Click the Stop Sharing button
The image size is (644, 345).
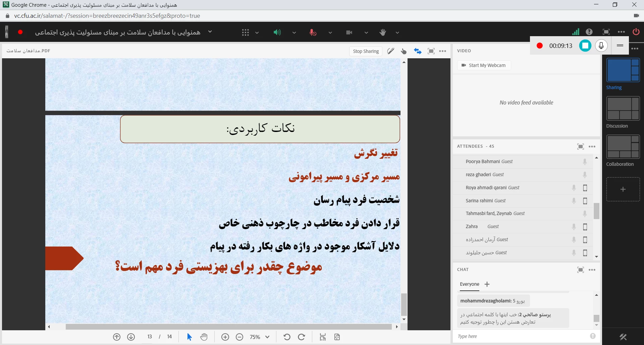click(366, 51)
